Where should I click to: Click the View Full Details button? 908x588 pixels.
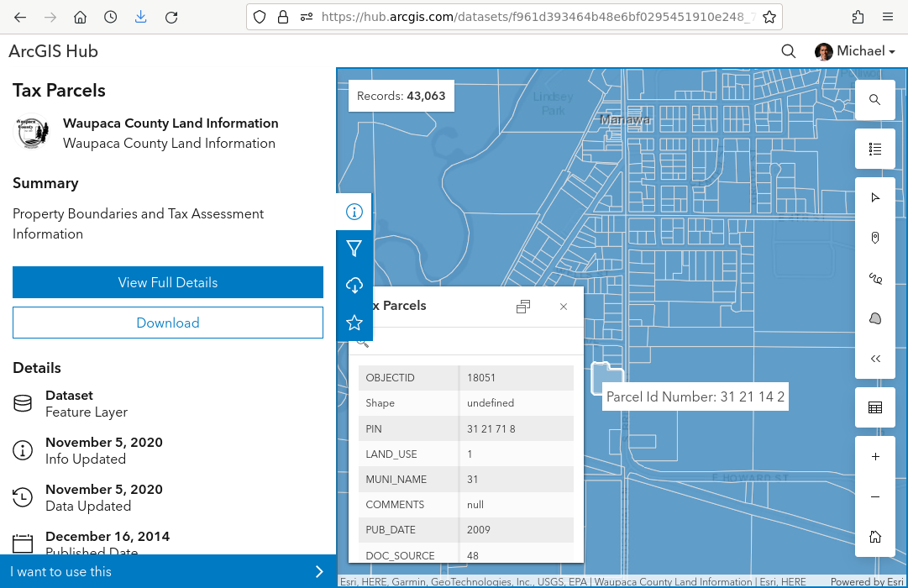168,282
